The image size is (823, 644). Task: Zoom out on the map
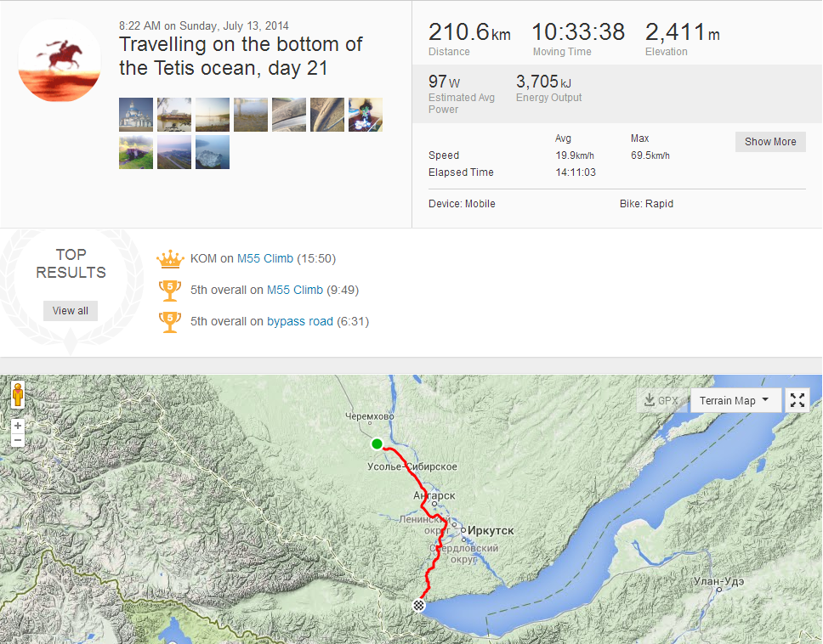[x=18, y=440]
